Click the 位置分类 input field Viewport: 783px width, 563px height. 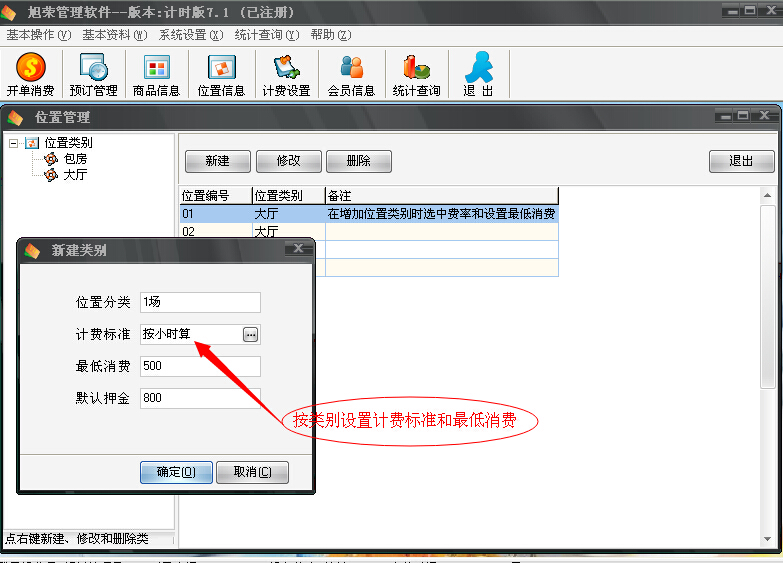click(x=200, y=302)
